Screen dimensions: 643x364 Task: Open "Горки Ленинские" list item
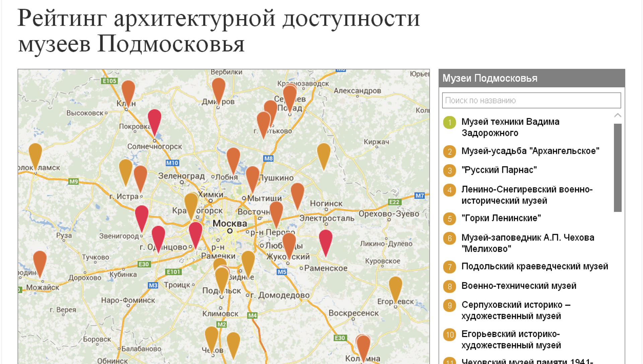click(501, 218)
